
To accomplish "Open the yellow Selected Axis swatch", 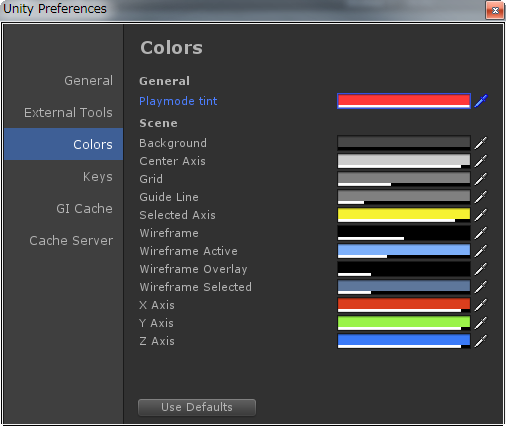I will (x=404, y=215).
